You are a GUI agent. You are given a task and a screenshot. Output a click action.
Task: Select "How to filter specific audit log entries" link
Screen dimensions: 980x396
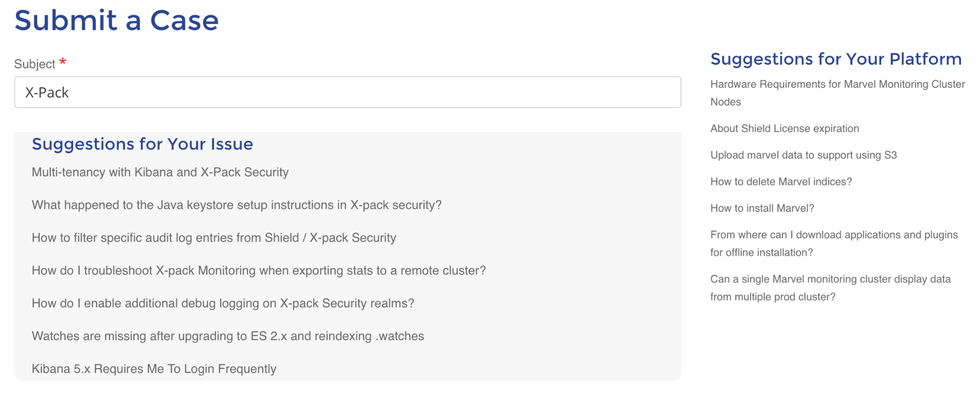click(214, 238)
